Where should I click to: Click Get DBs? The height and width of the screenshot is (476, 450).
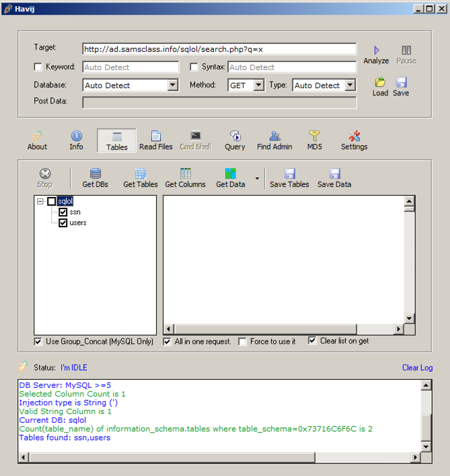(95, 178)
